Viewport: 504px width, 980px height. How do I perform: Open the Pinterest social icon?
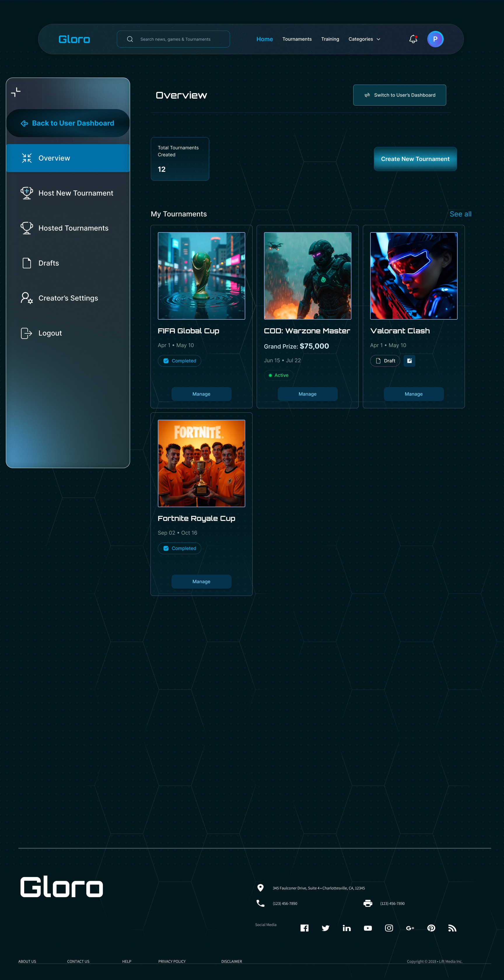(x=431, y=928)
